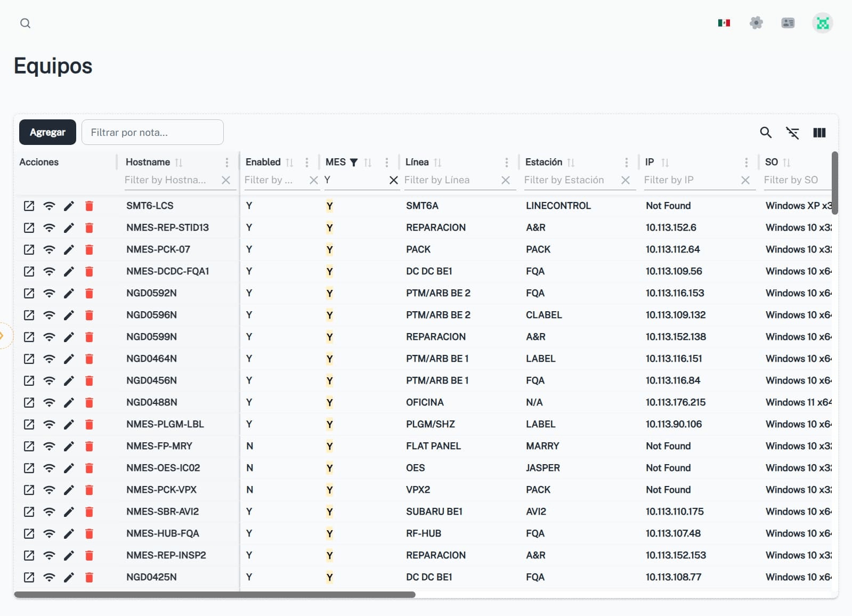Toggle sorting on the Hostname column

coord(179,163)
